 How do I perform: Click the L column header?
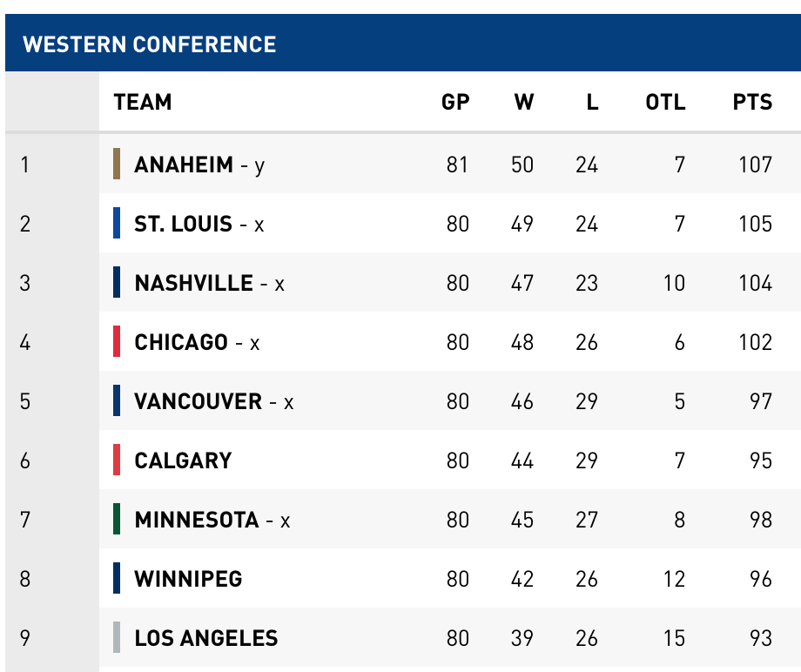[592, 102]
